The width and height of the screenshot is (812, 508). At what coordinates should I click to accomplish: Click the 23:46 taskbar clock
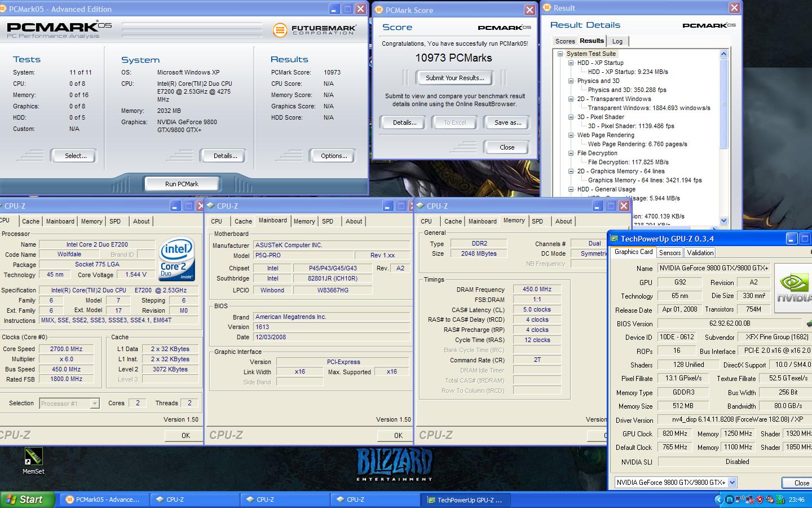click(x=797, y=500)
